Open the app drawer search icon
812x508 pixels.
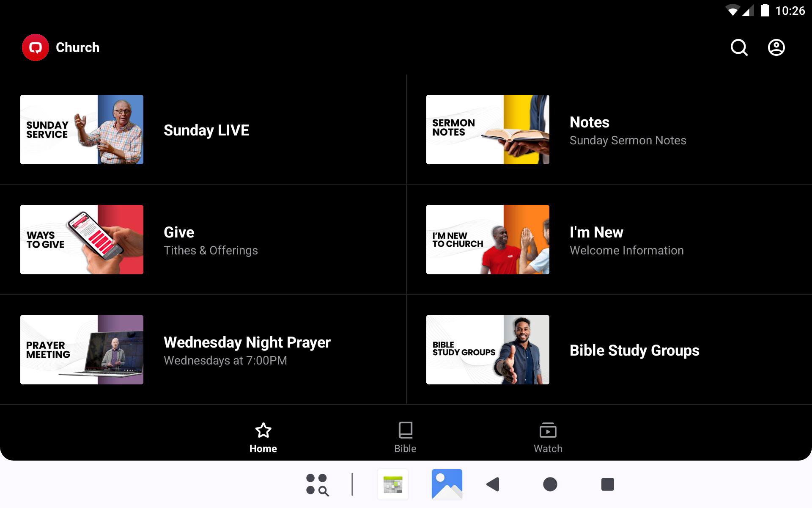click(x=317, y=484)
